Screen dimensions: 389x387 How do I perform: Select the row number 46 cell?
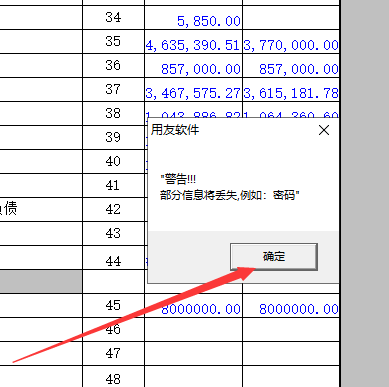[x=113, y=330]
